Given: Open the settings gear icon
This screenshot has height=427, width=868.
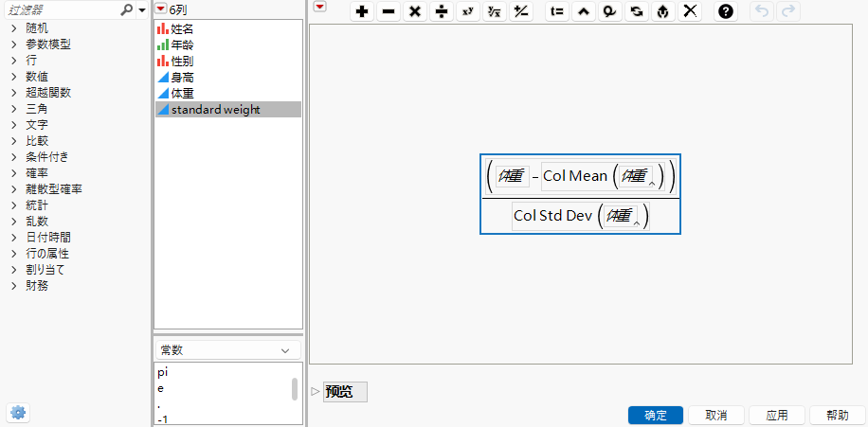Looking at the screenshot, I should 18,412.
